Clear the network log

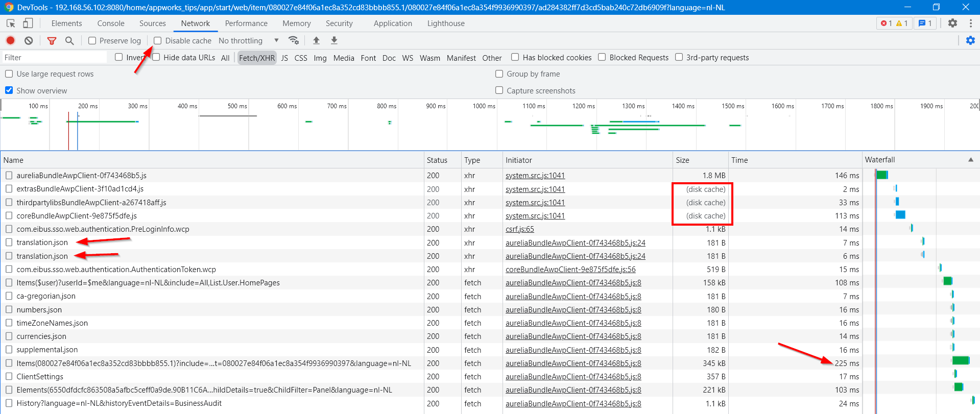[29, 41]
